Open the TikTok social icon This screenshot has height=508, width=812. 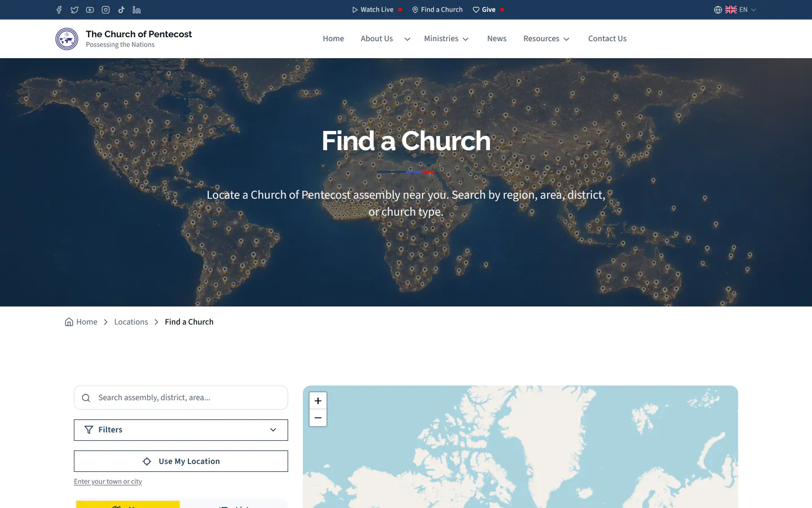121,10
